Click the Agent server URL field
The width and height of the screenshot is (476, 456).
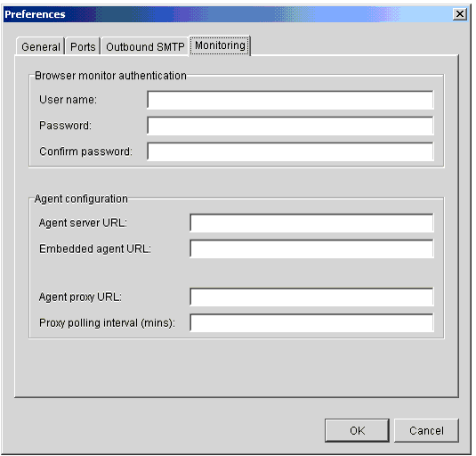311,223
